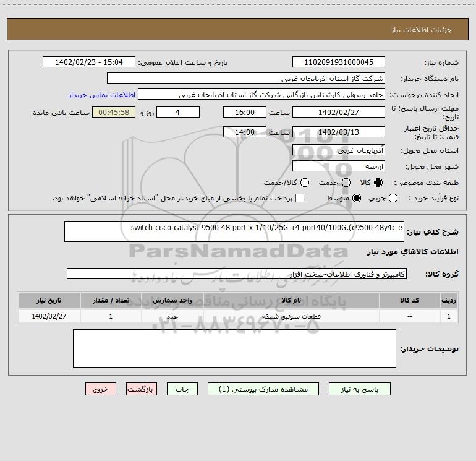Select the کالا/خدمت radio option
Viewport: 476px width, 461px height.
tap(305, 183)
